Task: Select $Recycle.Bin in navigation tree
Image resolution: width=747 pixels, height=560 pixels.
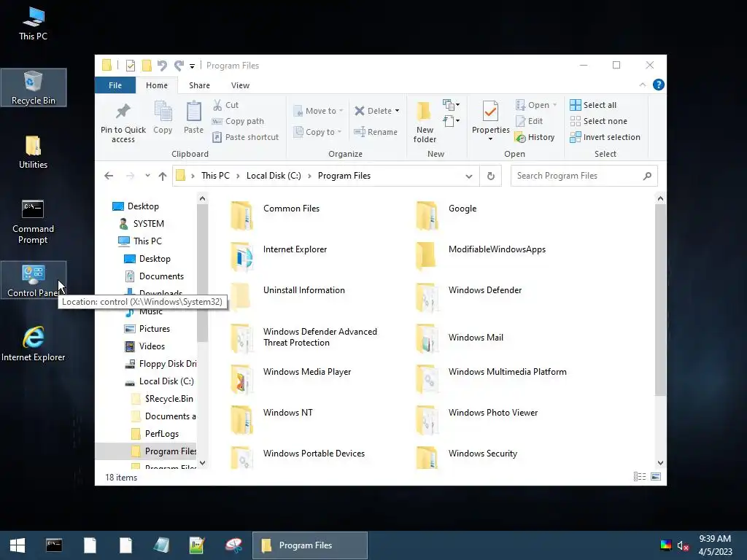Action: pos(169,399)
